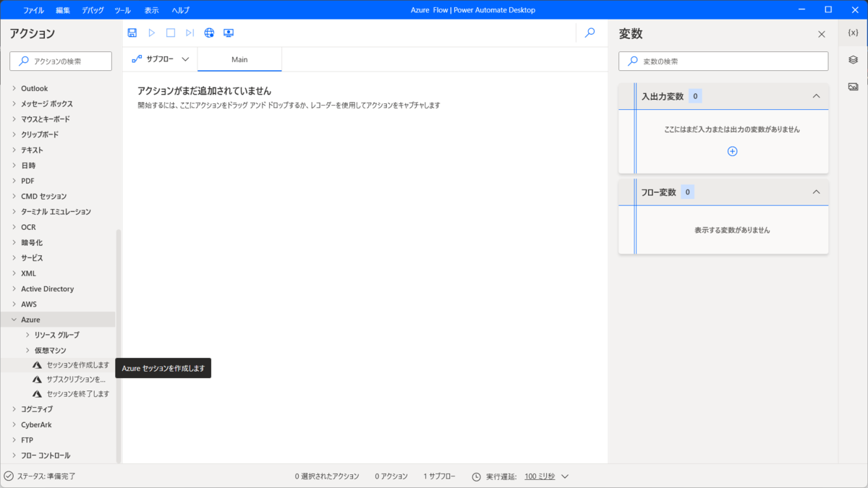The height and width of the screenshot is (488, 868).
Task: Expand the OCR actions group
Action: [14, 227]
